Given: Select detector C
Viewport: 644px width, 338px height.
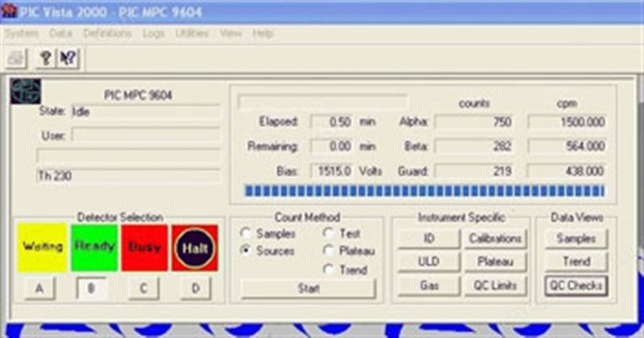Looking at the screenshot, I should (x=143, y=288).
